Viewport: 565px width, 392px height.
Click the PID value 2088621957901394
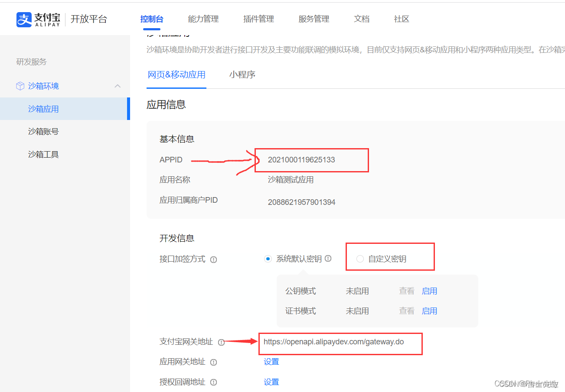pyautogui.click(x=301, y=202)
